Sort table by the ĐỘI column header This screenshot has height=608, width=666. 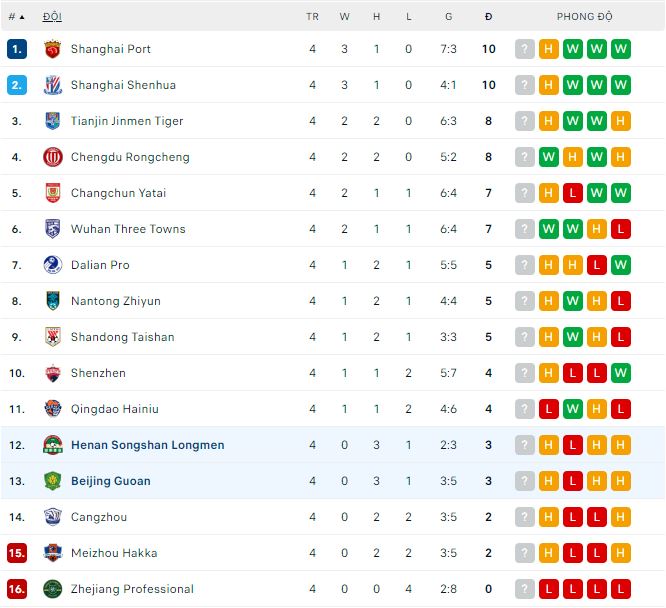pos(51,17)
